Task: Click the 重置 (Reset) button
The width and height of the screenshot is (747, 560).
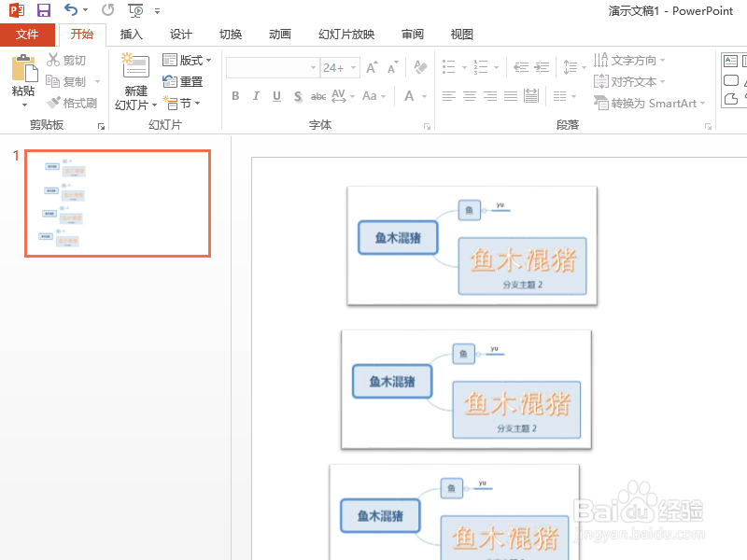Action: click(x=184, y=81)
